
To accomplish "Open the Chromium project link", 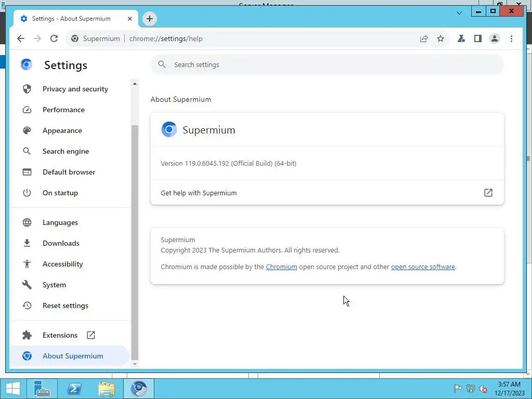I will [x=281, y=267].
